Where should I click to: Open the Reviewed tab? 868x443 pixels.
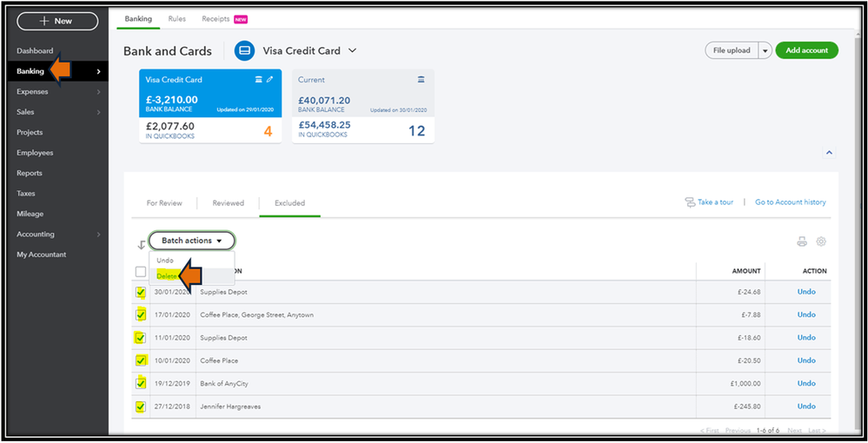click(x=228, y=203)
